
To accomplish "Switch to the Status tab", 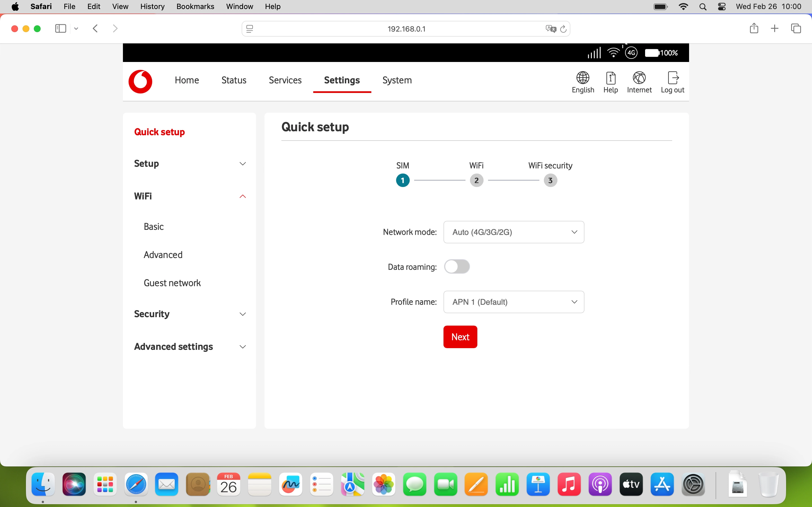I will [233, 80].
